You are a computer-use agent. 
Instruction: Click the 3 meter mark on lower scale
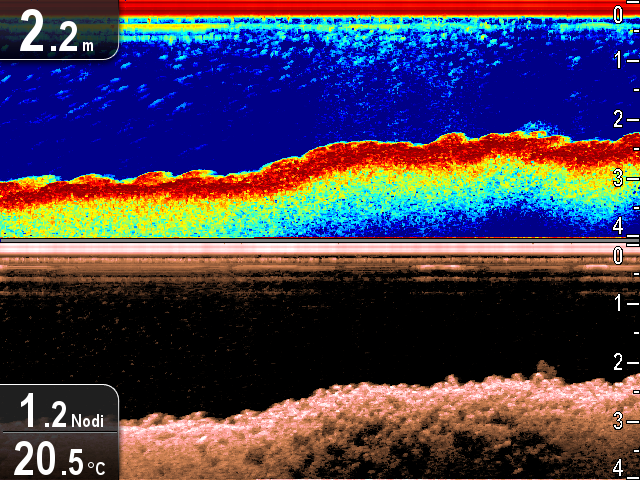618,419
